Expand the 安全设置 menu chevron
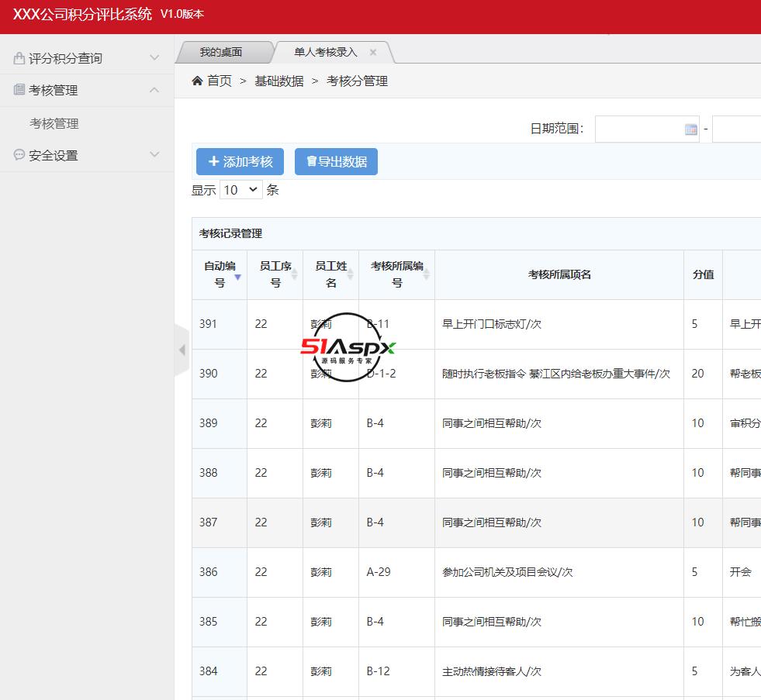 coord(154,155)
